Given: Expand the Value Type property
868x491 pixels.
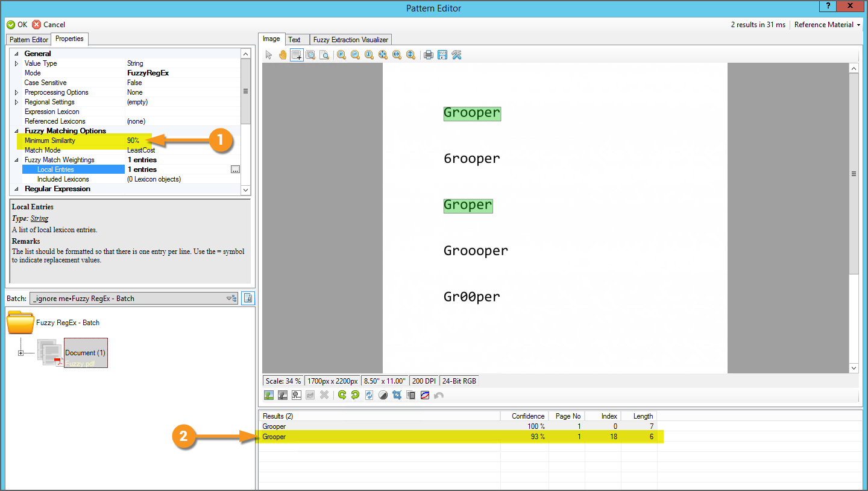Looking at the screenshot, I should point(16,63).
